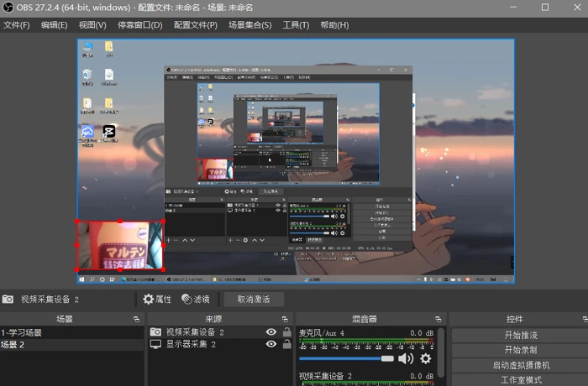Image resolution: width=588 pixels, height=386 pixels.
Task: Lock the 视频采集设备 2 source
Action: pyautogui.click(x=287, y=331)
